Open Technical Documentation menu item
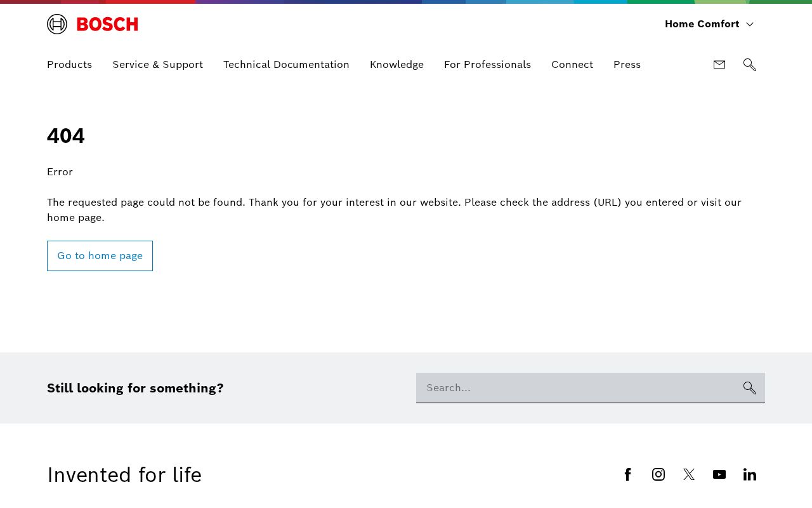Screen dimensions: 812x508 pos(286,65)
